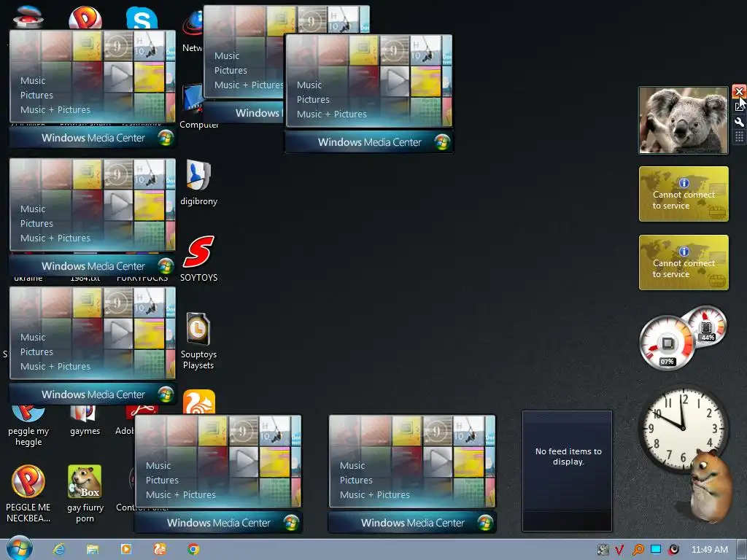Click play tile in front top-centre Media Center gadget
The width and height of the screenshot is (747, 560).
coord(395,81)
